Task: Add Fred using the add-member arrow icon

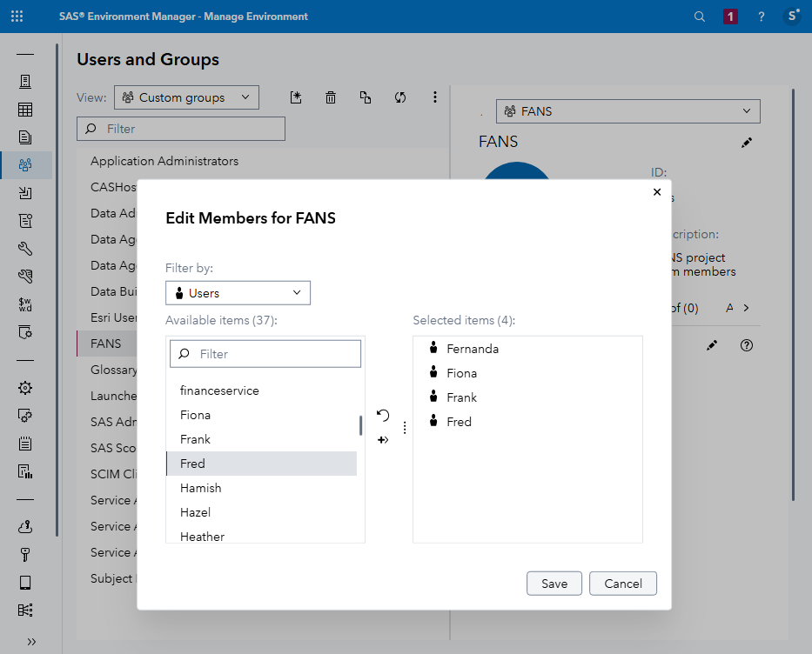Action: tap(383, 439)
